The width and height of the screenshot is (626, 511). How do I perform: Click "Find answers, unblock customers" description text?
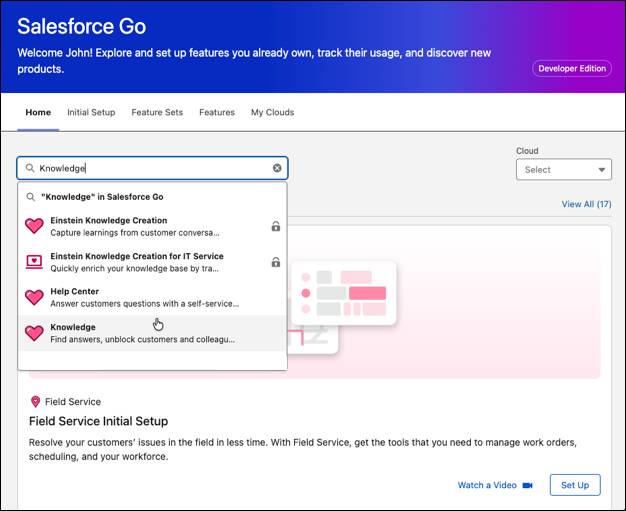[x=142, y=339]
